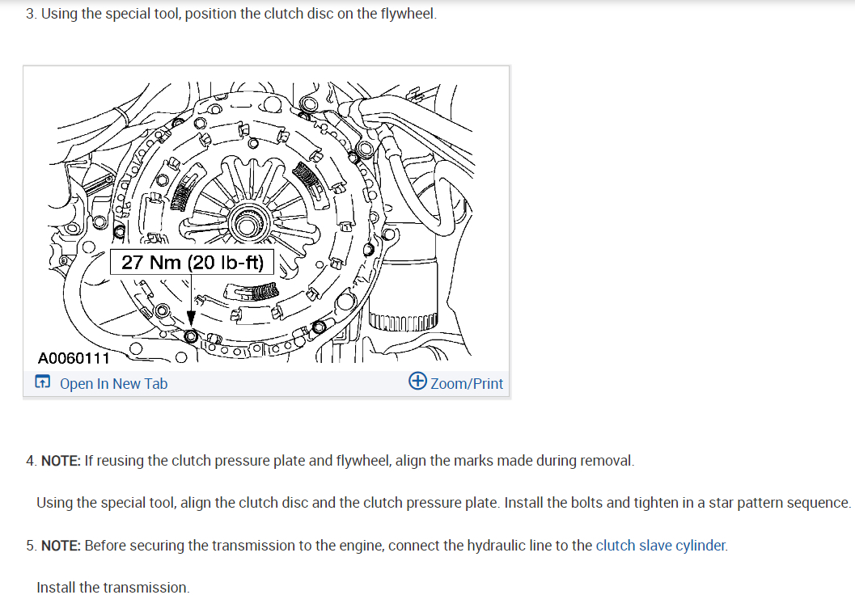Click the Zoom/Print plus magnifier icon
The image size is (855, 616).
[x=417, y=381]
